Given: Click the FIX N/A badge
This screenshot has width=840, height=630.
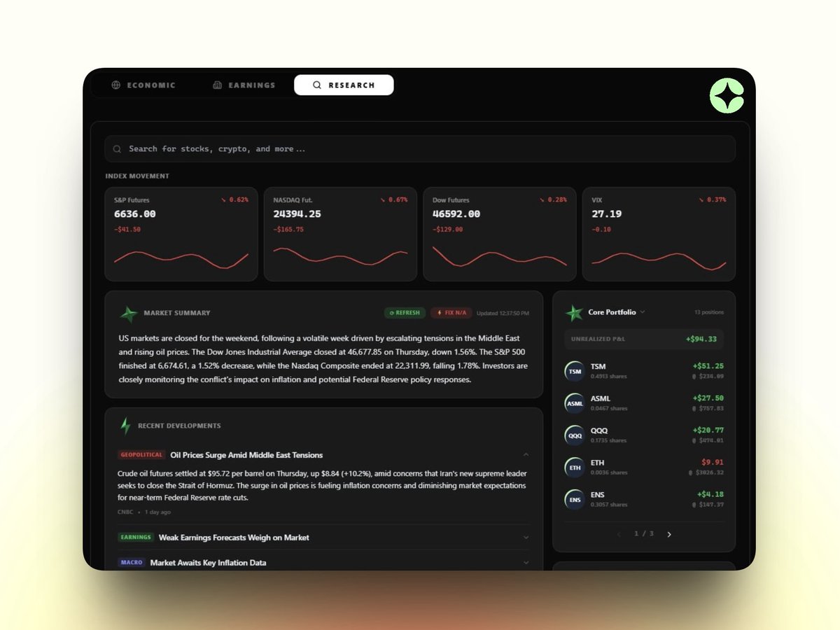Looking at the screenshot, I should [x=451, y=313].
